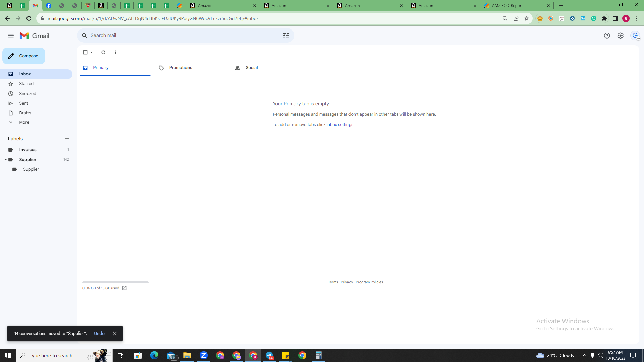Open the Invoices label
The width and height of the screenshot is (644, 362).
tap(36, 150)
